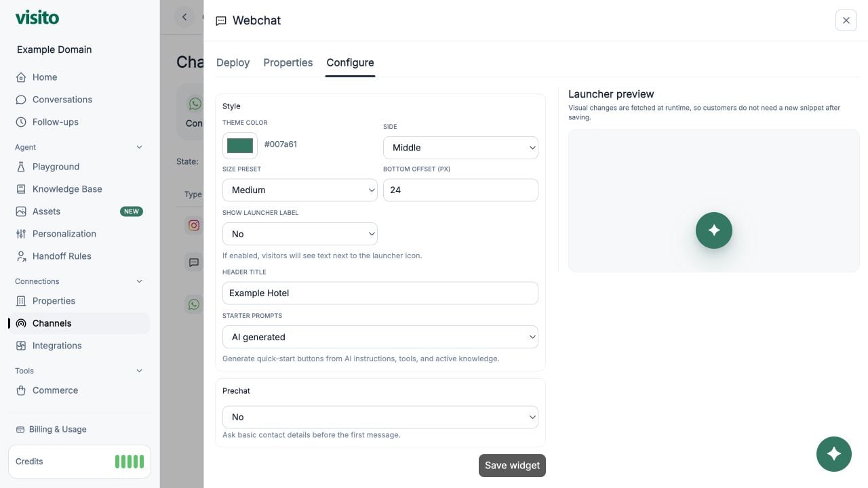Image resolution: width=868 pixels, height=488 pixels.
Task: Click the Credits card
Action: 79,462
